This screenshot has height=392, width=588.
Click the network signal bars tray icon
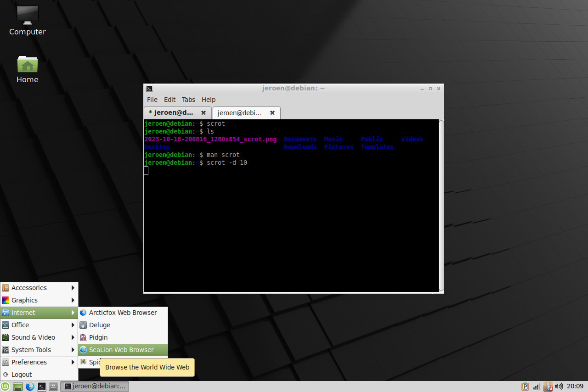point(537,386)
